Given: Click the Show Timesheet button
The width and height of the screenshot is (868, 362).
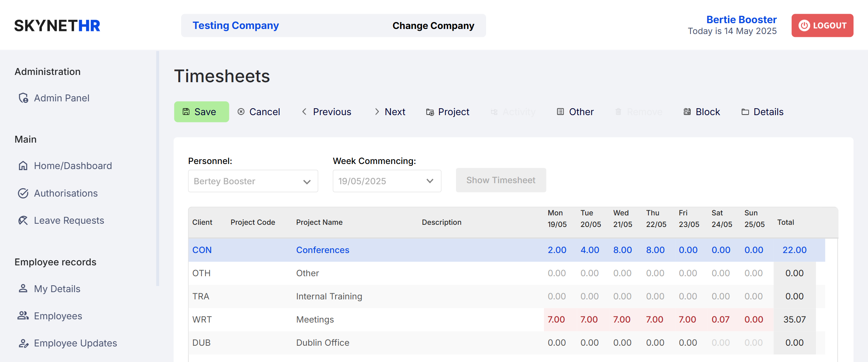Looking at the screenshot, I should point(501,180).
